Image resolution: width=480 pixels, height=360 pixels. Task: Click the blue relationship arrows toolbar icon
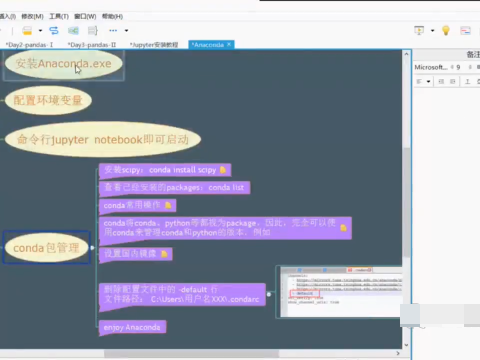54,31
